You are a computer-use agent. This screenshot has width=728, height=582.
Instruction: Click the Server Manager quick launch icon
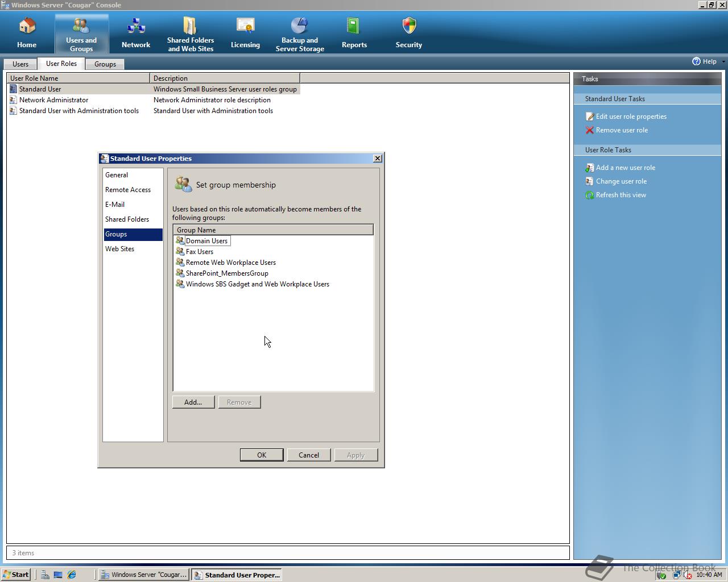(x=44, y=575)
